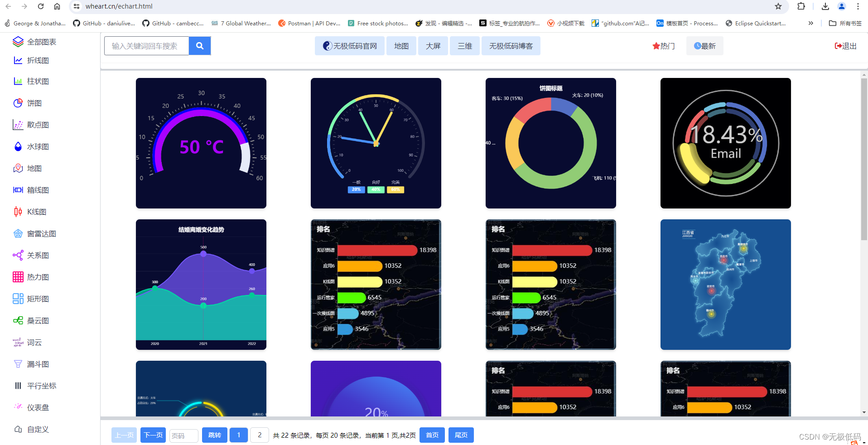The image size is (868, 445).
Task: Jump to 尾页 last page
Action: [461, 435]
